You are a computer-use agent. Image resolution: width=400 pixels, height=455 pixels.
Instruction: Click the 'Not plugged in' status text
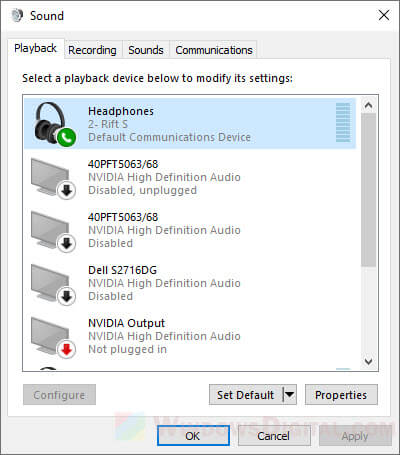pyautogui.click(x=127, y=349)
